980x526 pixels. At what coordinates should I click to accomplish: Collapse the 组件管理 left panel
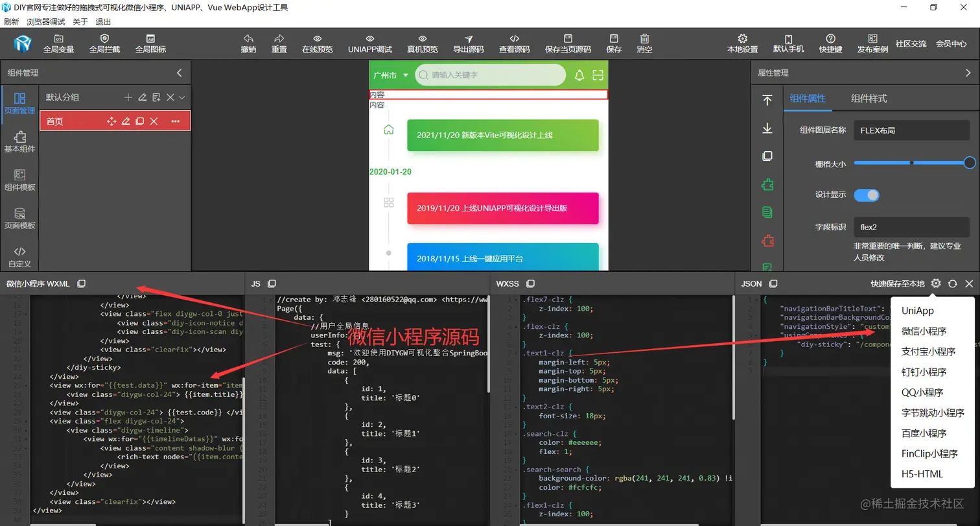click(x=179, y=73)
